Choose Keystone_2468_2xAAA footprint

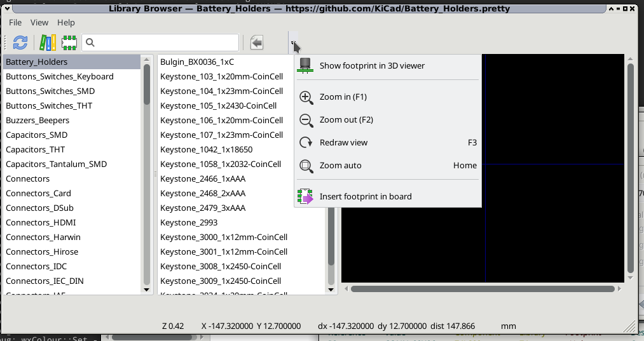tap(203, 193)
